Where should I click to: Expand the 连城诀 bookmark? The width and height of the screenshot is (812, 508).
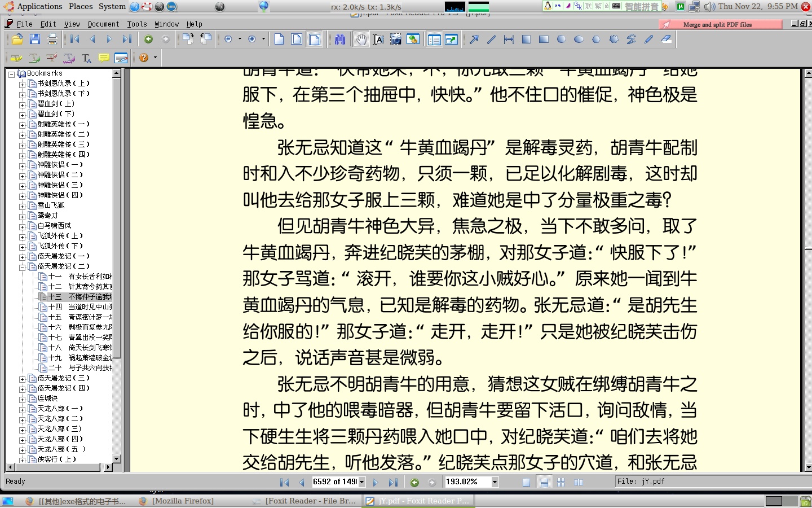click(x=22, y=399)
